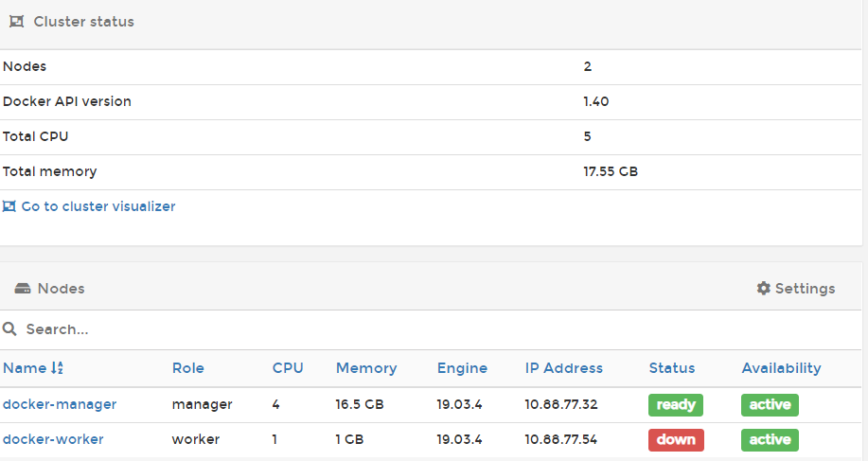
Task: Open the docker-manager node details
Action: coord(60,404)
